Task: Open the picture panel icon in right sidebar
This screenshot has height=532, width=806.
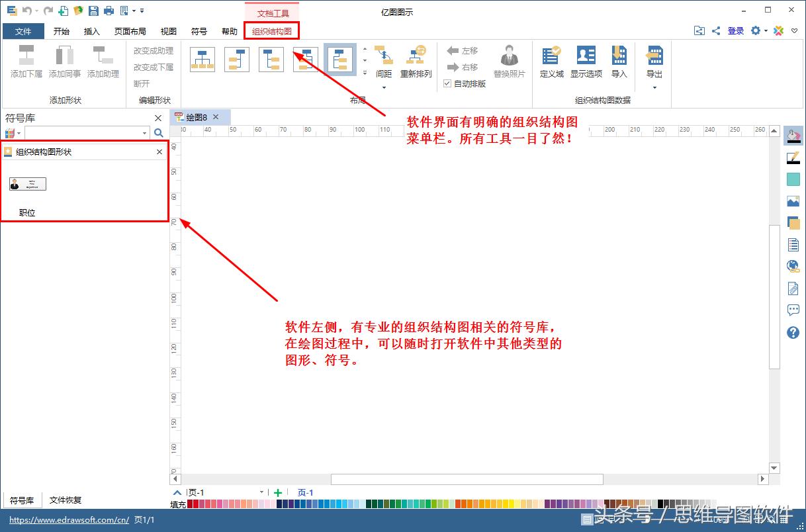Action: pyautogui.click(x=793, y=201)
